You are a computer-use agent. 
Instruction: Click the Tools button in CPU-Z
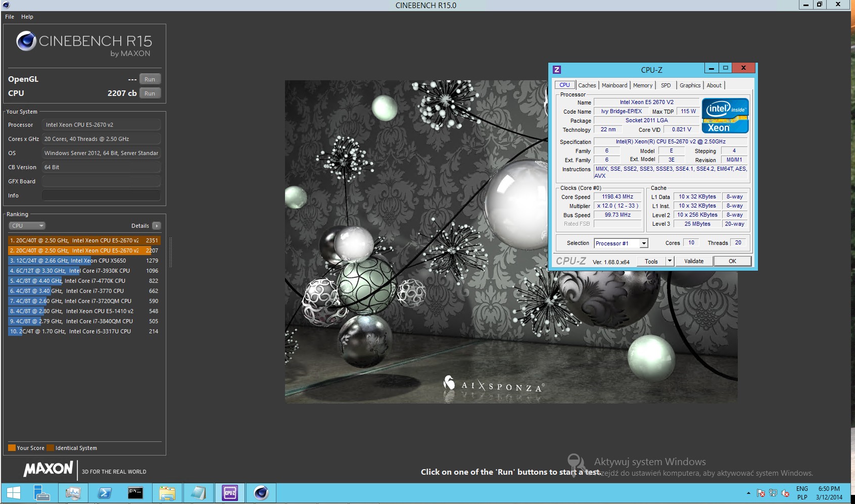pos(651,261)
